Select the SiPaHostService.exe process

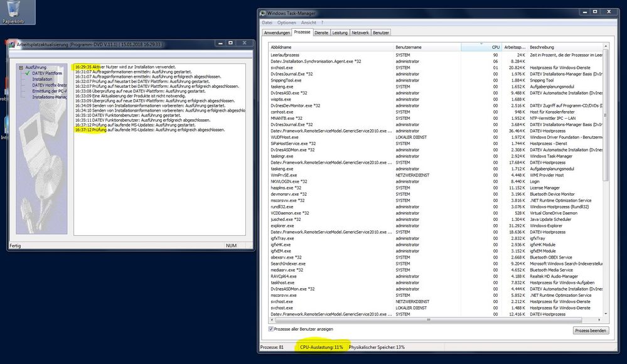pyautogui.click(x=436, y=144)
